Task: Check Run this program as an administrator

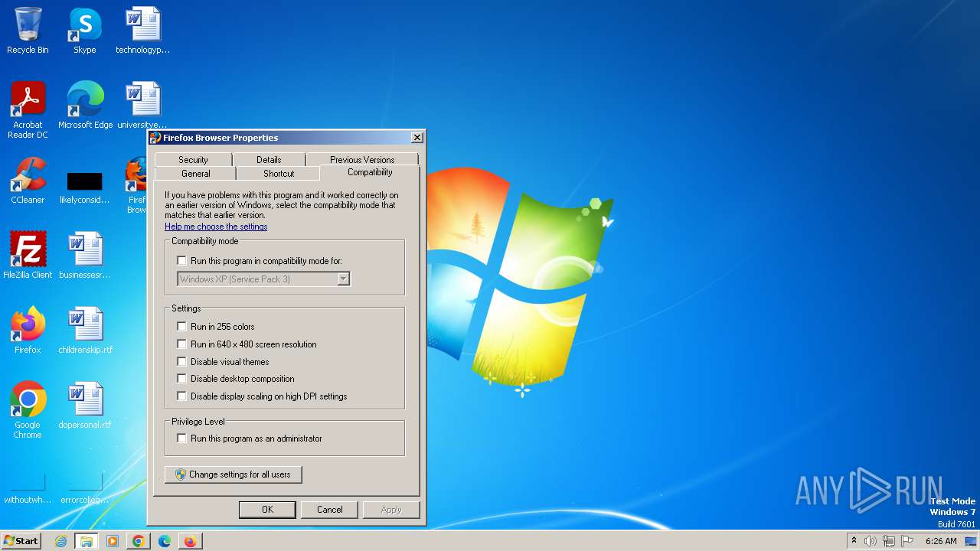Action: (181, 439)
